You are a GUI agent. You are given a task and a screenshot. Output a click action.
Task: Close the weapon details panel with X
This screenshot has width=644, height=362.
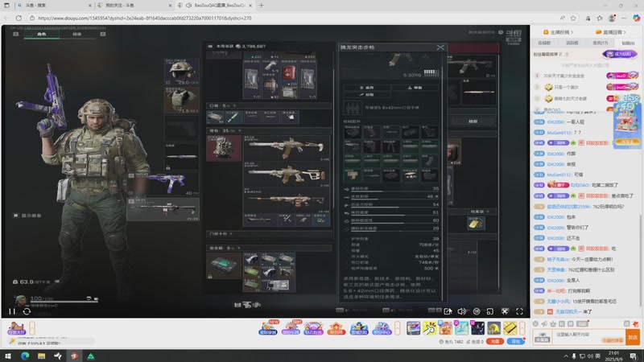(x=440, y=47)
